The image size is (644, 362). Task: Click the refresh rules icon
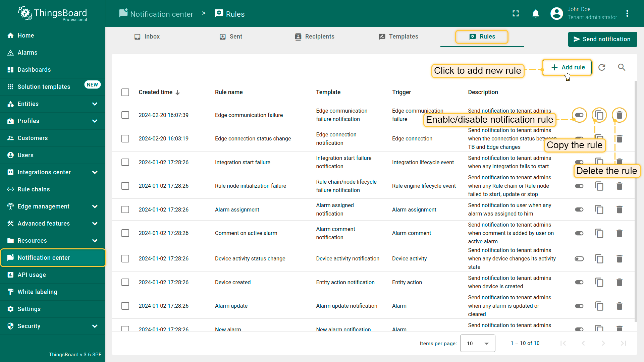coord(602,67)
